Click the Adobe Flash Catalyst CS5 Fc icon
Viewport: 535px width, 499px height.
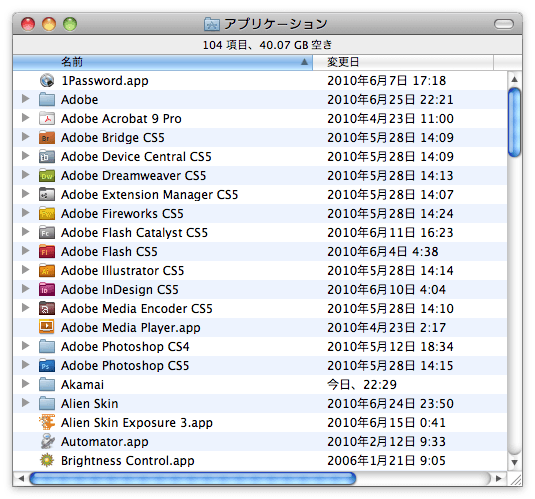[x=47, y=232]
